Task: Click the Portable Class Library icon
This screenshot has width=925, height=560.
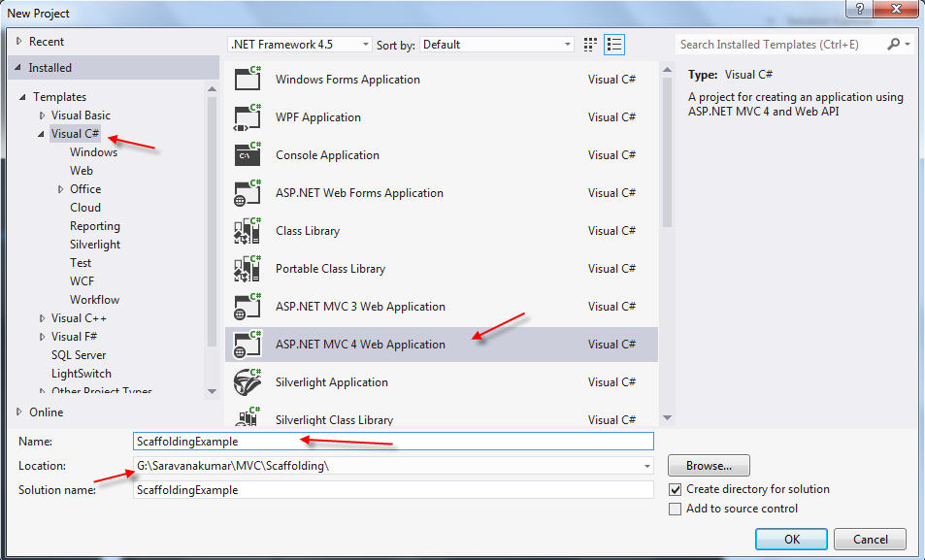Action: (248, 269)
